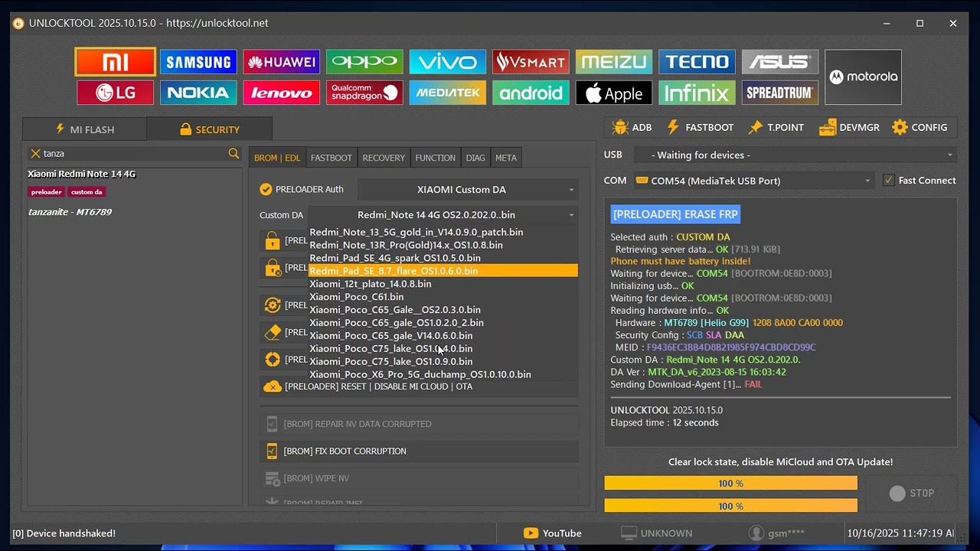Select the LG brand logo
The width and height of the screenshot is (980, 551).
(x=116, y=93)
